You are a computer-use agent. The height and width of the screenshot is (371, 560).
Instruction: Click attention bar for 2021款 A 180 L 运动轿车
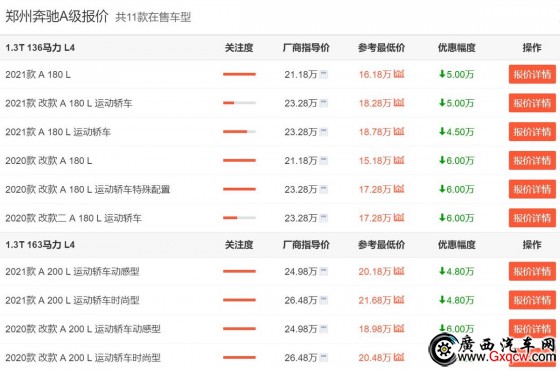[239, 132]
